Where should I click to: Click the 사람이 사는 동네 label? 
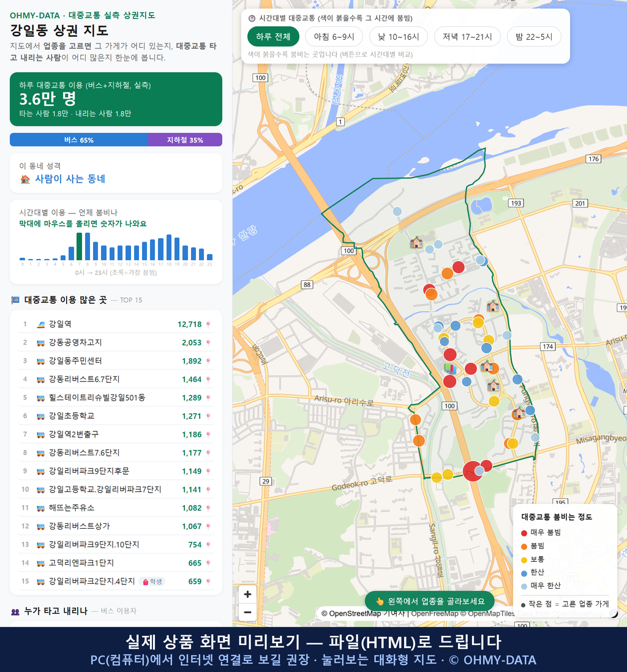[70, 179]
